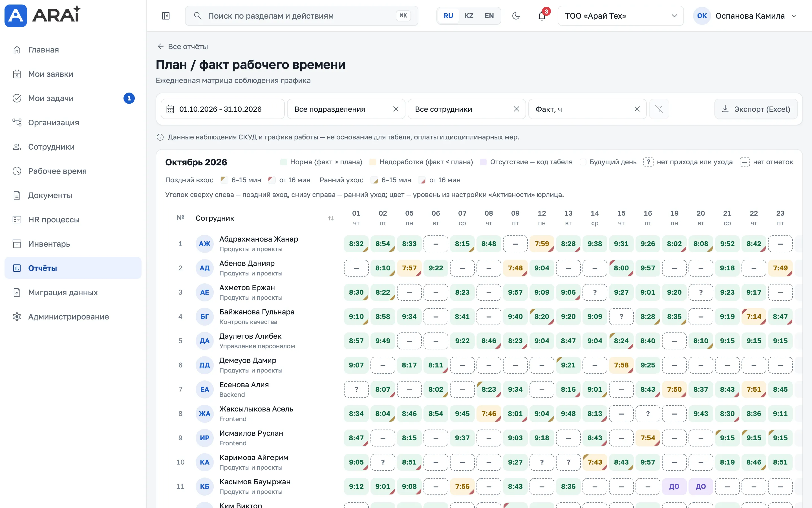Viewport: 812px width, 508px height.
Task: Select RU language option
Action: 448,16
